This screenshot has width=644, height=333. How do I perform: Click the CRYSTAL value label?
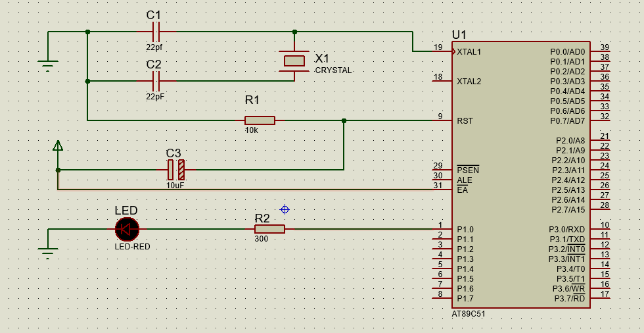point(334,70)
